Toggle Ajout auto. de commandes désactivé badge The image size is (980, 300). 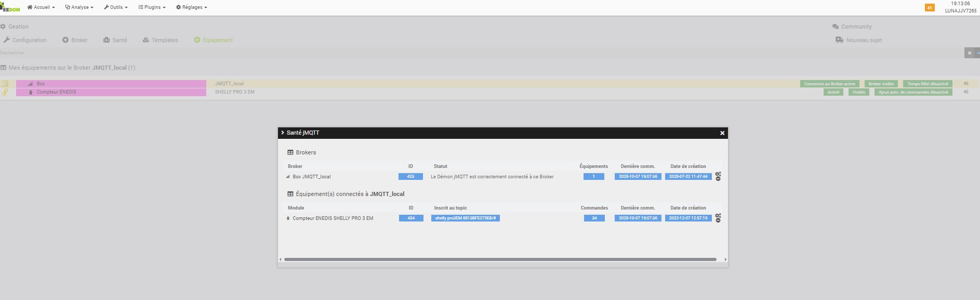coord(913,92)
